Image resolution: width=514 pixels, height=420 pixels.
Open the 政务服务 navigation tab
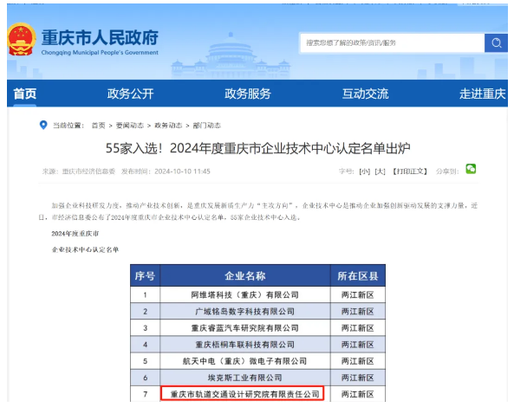point(248,94)
